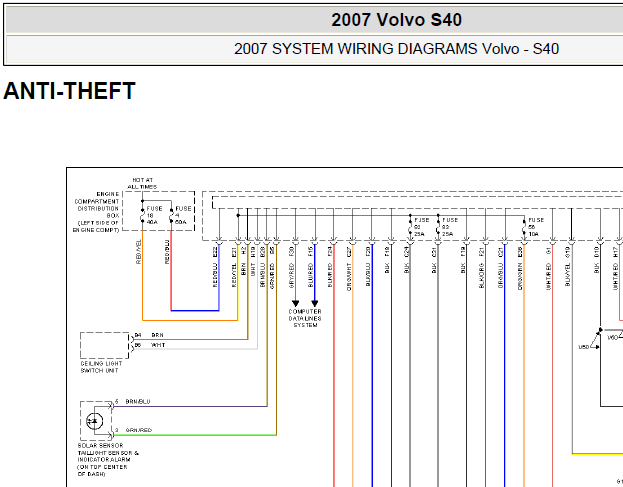Click the H19 WHT wire label
Screen dimensions: 623x487
(x=253, y=261)
